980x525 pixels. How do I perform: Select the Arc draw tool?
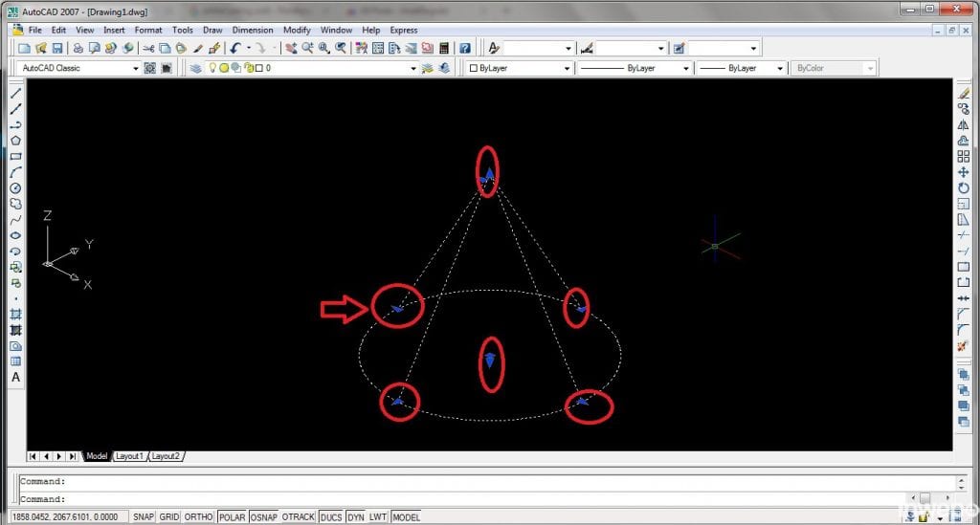click(15, 172)
